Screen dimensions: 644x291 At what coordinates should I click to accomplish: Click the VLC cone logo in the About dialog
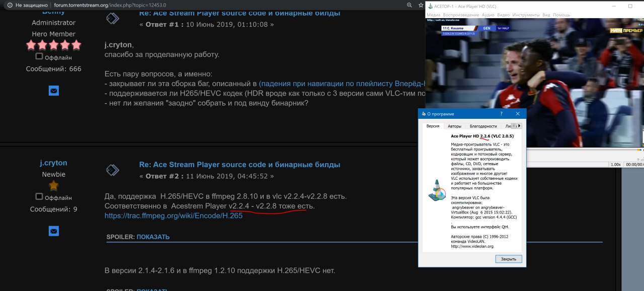click(x=437, y=190)
